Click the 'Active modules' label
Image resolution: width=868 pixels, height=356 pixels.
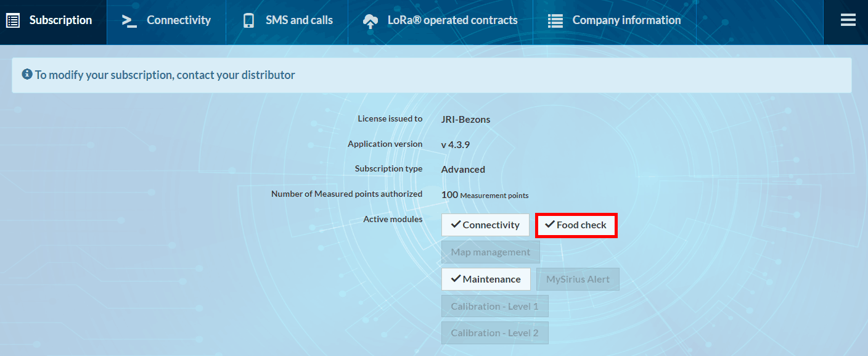click(x=393, y=219)
